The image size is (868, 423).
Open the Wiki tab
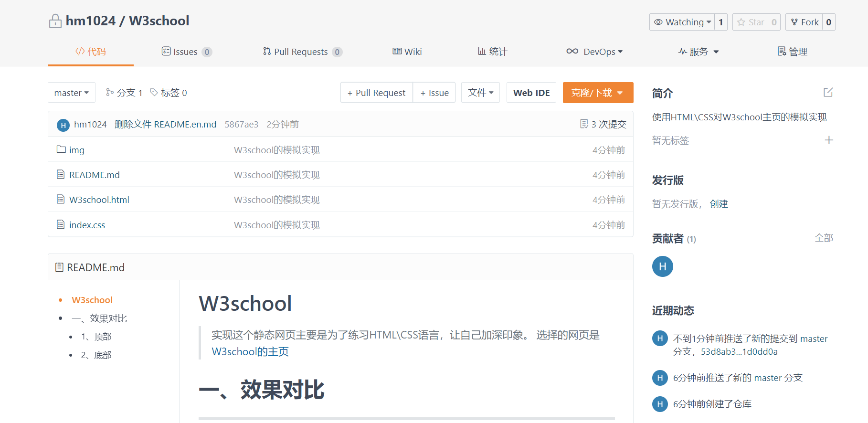[x=407, y=52]
